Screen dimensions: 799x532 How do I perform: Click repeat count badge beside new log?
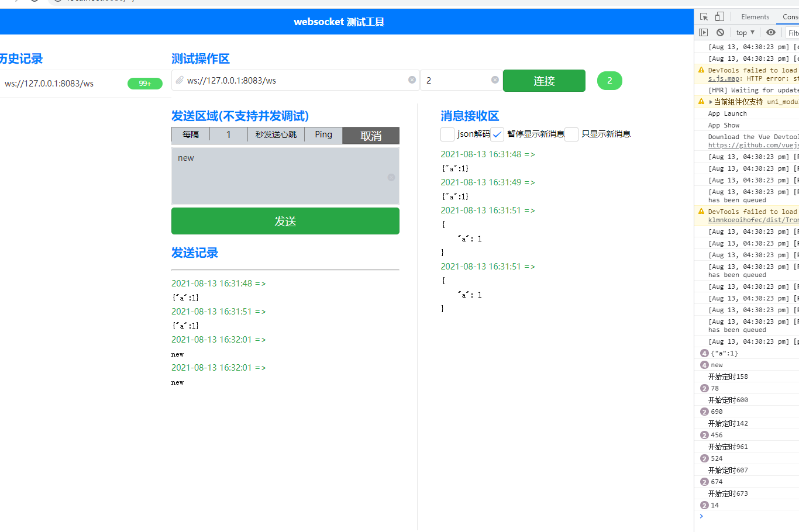pyautogui.click(x=704, y=365)
